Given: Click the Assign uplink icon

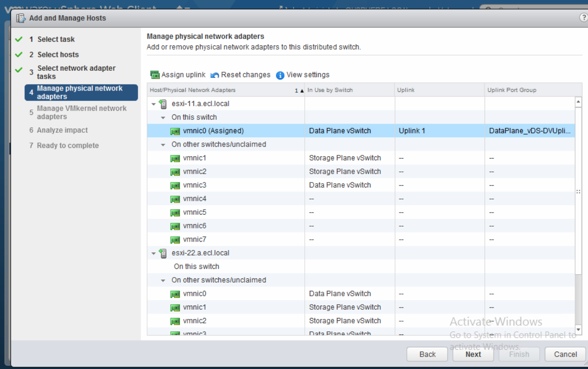Looking at the screenshot, I should 155,75.
